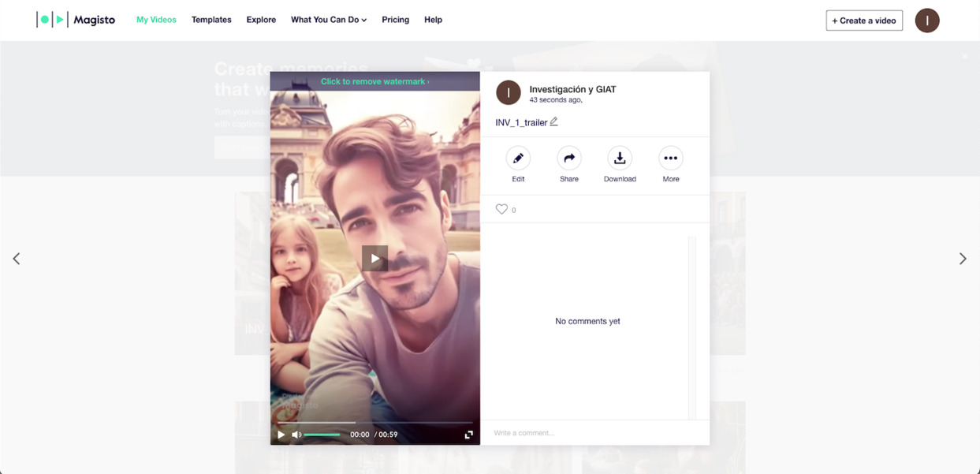Rename video via pencil beside INV_1_trailer

pos(554,121)
